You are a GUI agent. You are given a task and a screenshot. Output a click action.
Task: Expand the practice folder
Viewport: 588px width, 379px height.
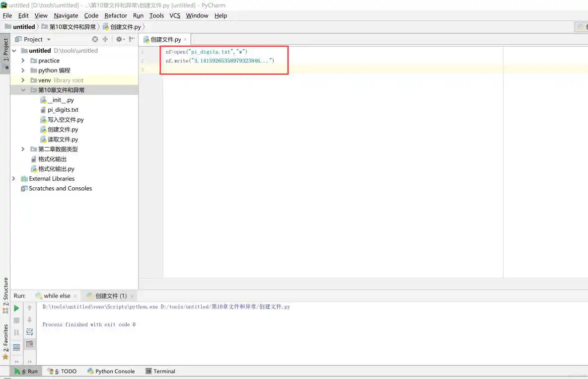coord(23,61)
